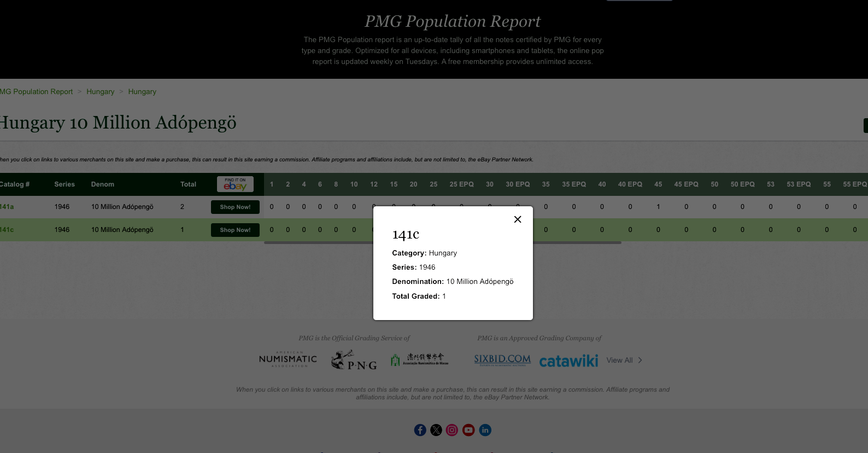The image size is (868, 453).
Task: Open the catawiki logo
Action: [568, 361]
